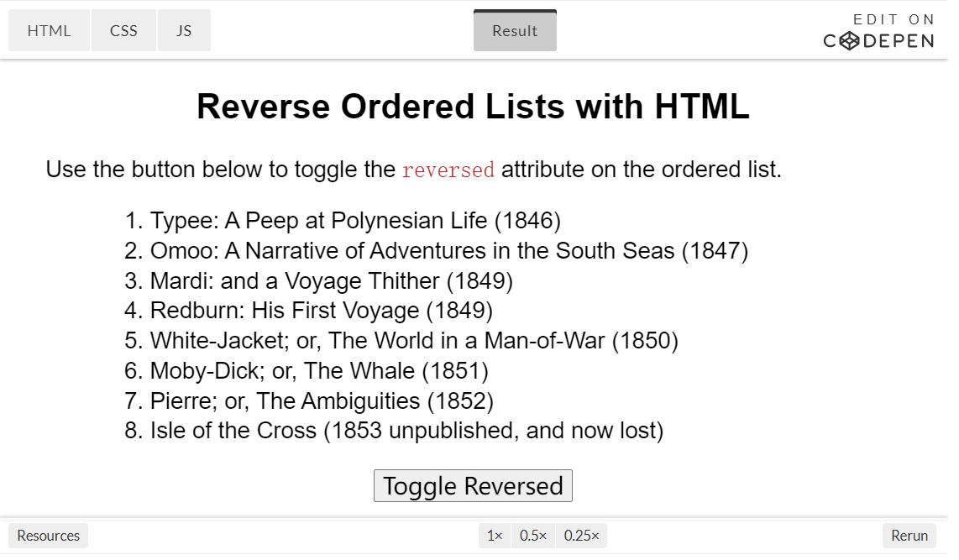Click the "Reverse Ordered Lists with HTML" heading
The image size is (959, 560).
coord(473,107)
